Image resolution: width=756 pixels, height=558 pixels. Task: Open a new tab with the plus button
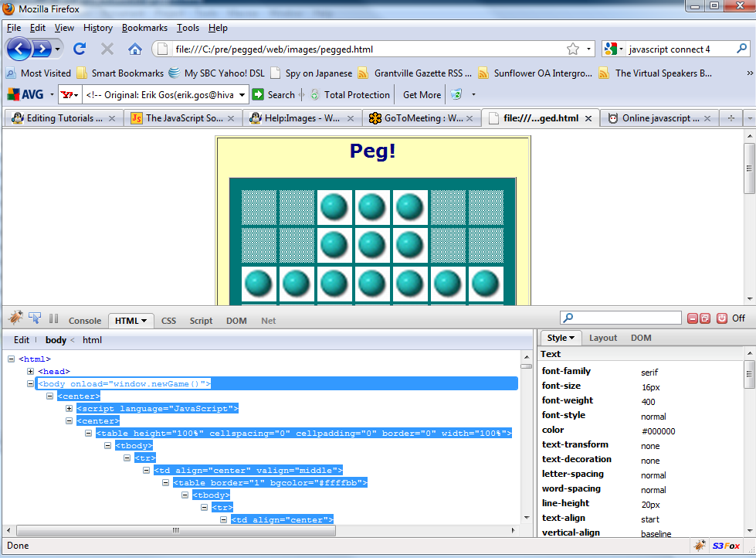pyautogui.click(x=731, y=118)
